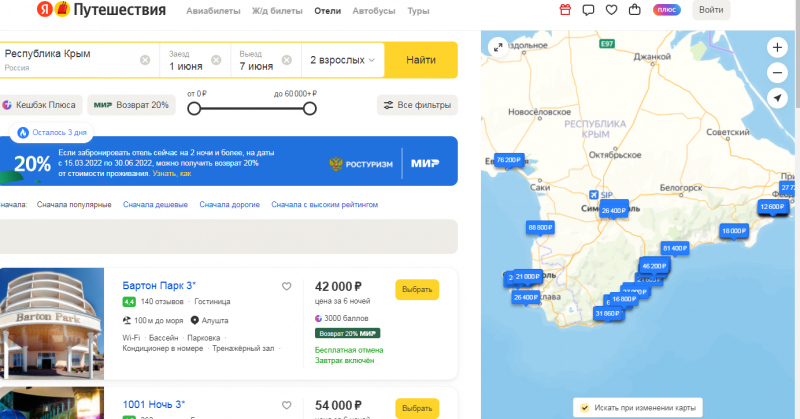Open the 1001 Ночь 3* hotel title
This screenshot has height=419, width=800.
point(154,405)
